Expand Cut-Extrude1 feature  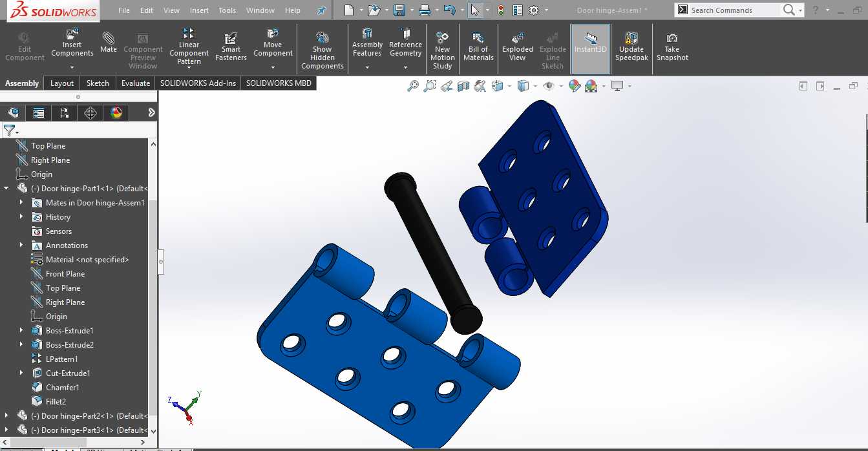21,373
